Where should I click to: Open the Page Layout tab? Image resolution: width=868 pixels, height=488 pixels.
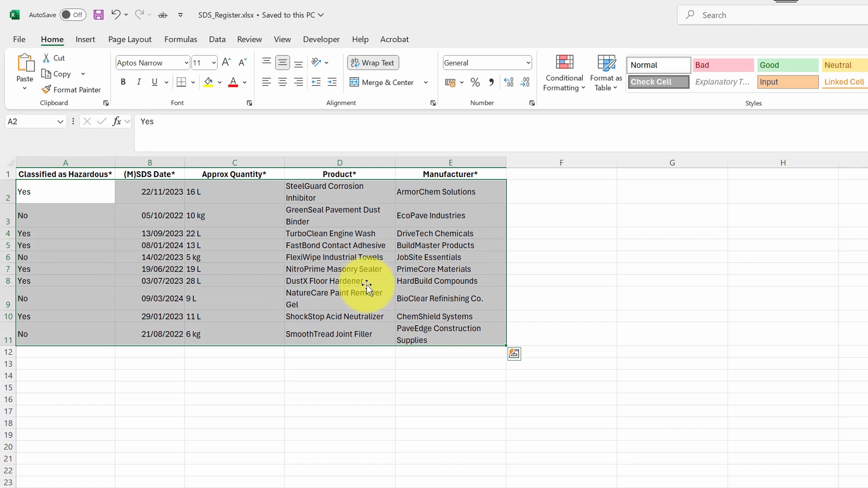130,39
